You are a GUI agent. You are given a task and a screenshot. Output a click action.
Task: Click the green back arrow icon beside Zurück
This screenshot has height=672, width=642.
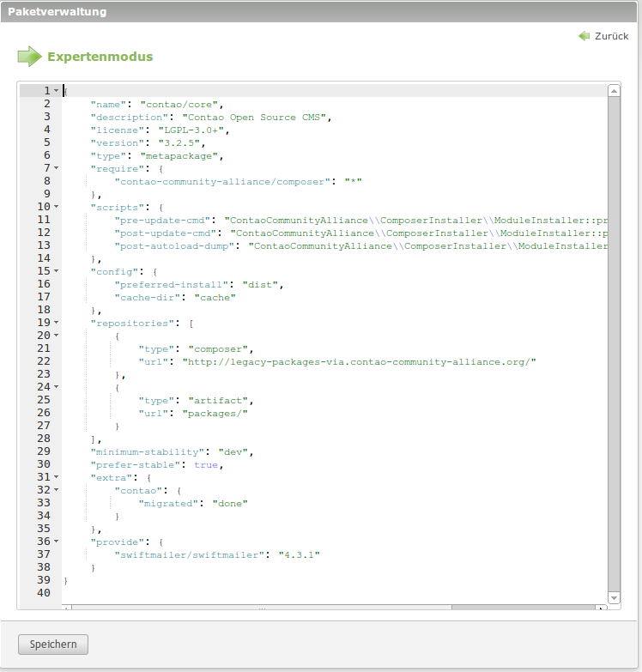click(584, 36)
